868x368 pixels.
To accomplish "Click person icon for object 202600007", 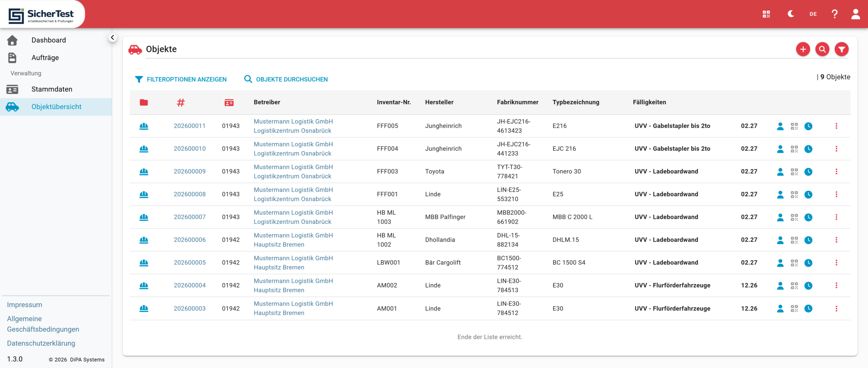I will pos(780,217).
